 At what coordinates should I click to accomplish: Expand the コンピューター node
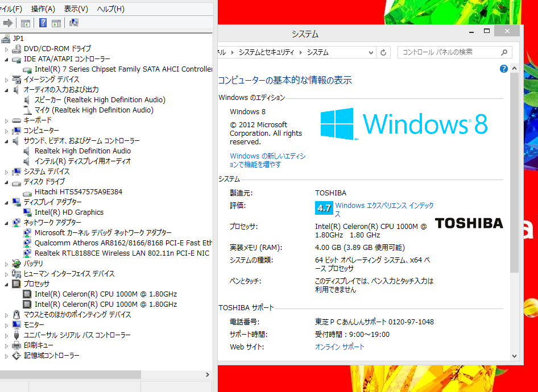coord(6,131)
